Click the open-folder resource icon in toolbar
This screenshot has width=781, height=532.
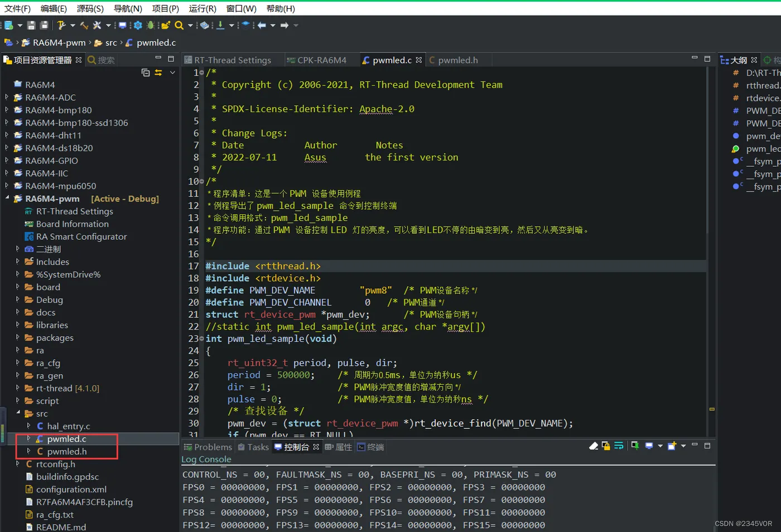tap(166, 25)
